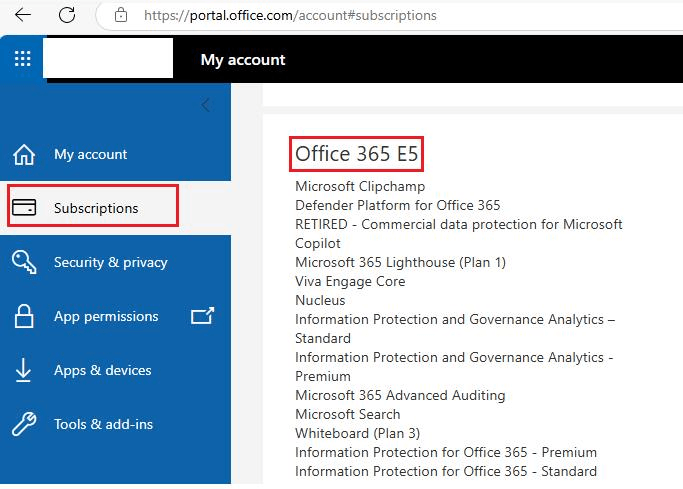Select Information Protection for Office 365 - Premium
The height and width of the screenshot is (489, 683).
tap(446, 452)
